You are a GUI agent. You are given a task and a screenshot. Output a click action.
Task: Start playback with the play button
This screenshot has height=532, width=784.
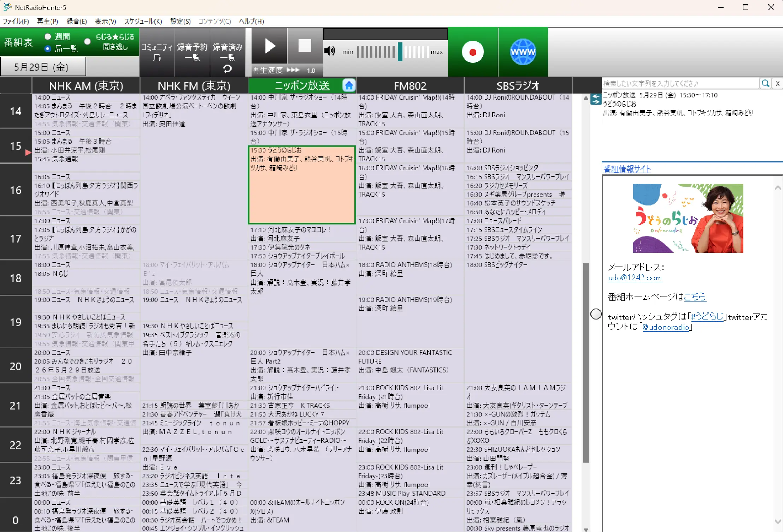pyautogui.click(x=269, y=46)
